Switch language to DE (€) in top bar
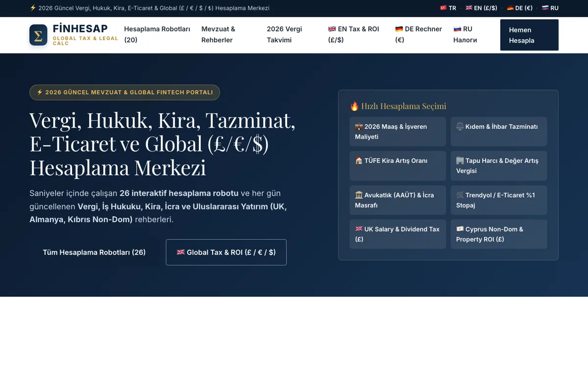588x368 pixels. [x=519, y=8]
